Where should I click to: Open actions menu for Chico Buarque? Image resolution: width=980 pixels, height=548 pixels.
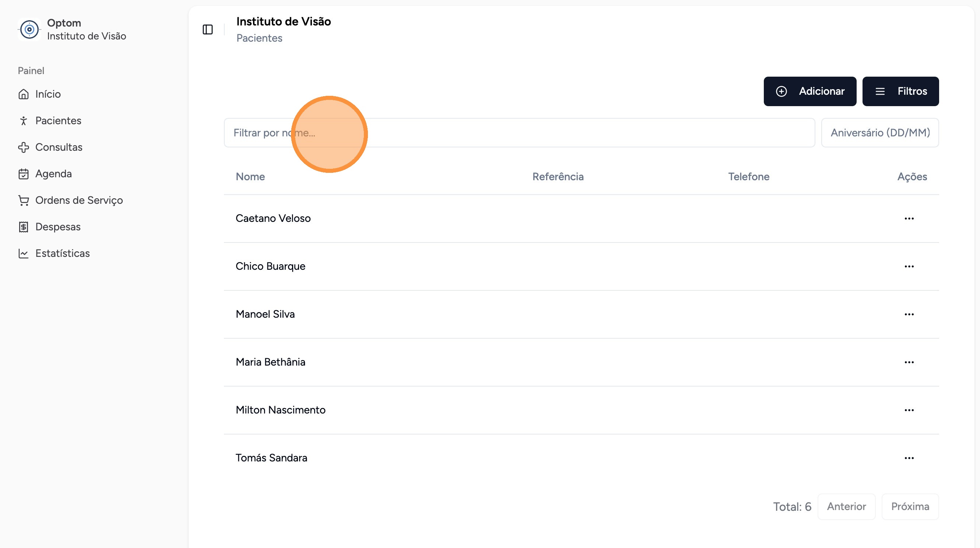[909, 266]
